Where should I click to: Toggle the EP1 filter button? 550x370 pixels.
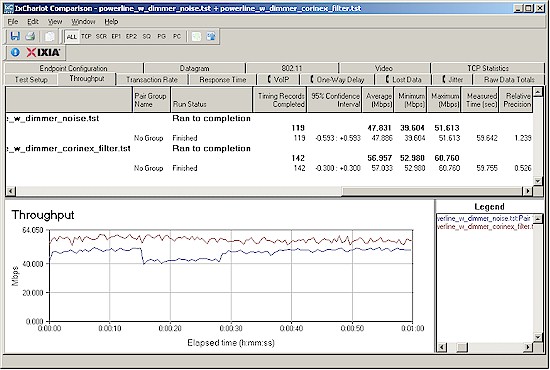click(x=116, y=36)
